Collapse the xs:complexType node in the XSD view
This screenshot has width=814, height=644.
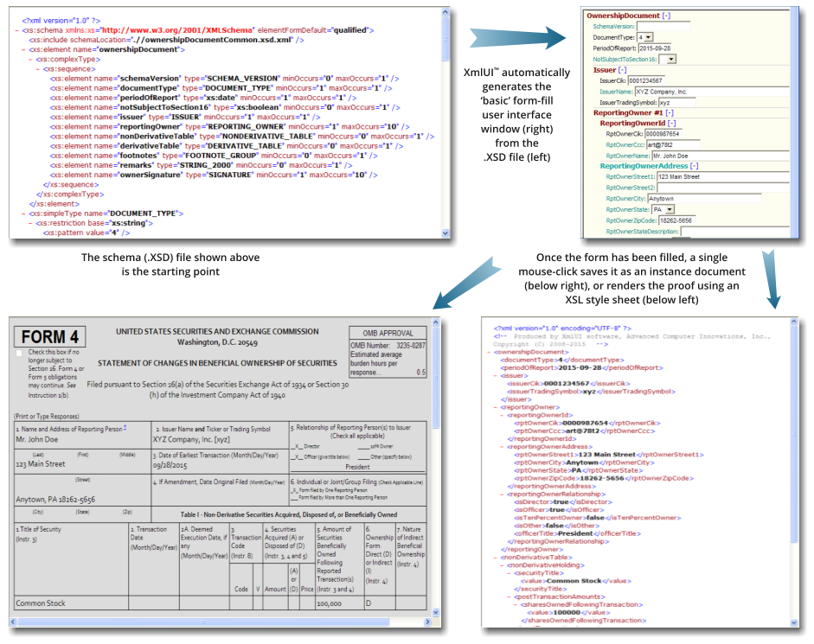click(x=30, y=60)
